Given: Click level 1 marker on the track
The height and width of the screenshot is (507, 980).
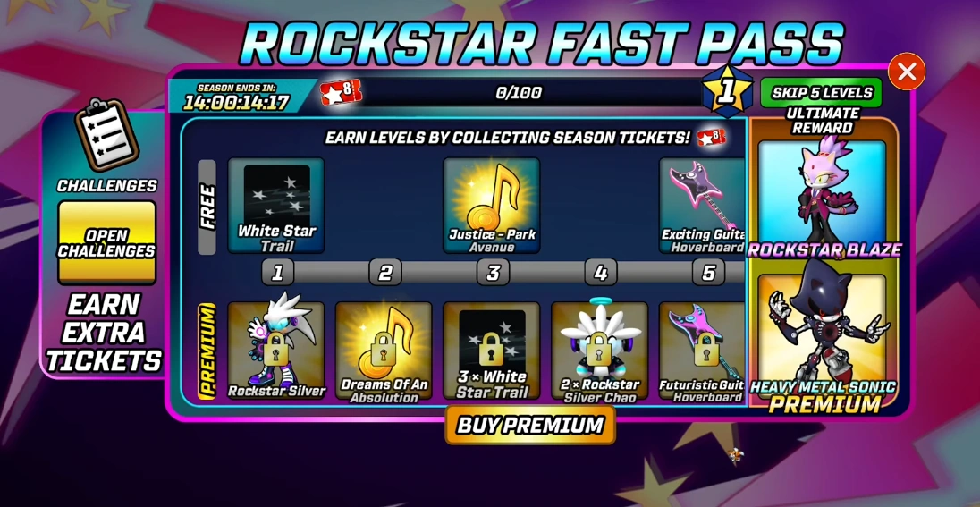Looking at the screenshot, I should [277, 273].
